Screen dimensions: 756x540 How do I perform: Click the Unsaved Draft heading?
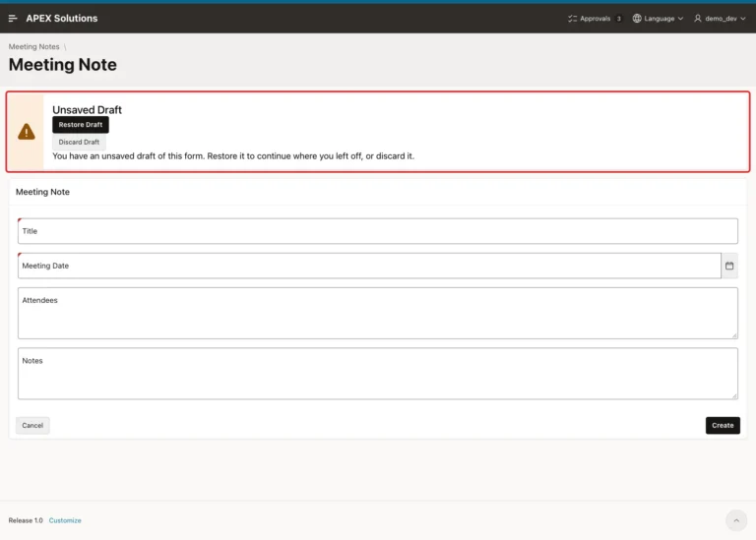88,110
